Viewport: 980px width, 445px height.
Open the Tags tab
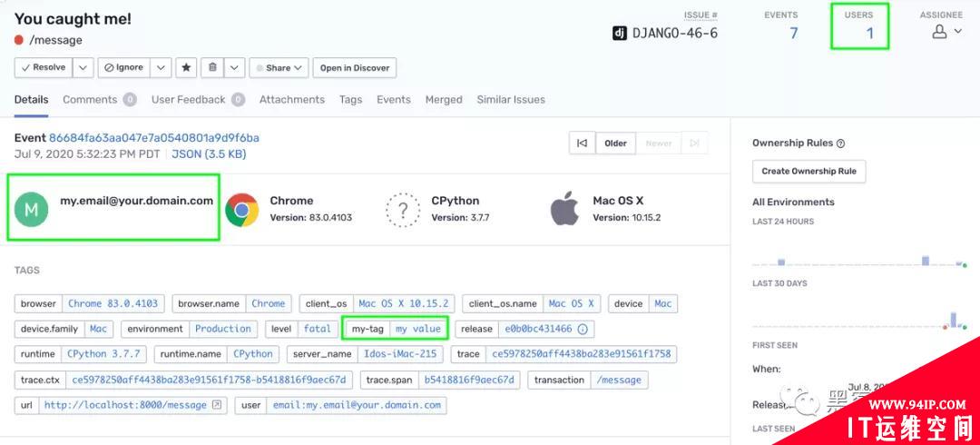coord(350,100)
